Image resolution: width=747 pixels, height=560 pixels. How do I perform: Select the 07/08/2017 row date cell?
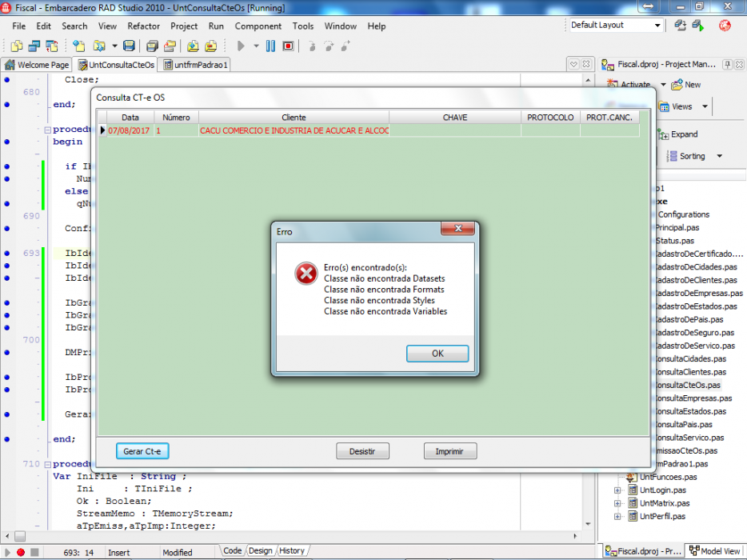click(x=129, y=130)
